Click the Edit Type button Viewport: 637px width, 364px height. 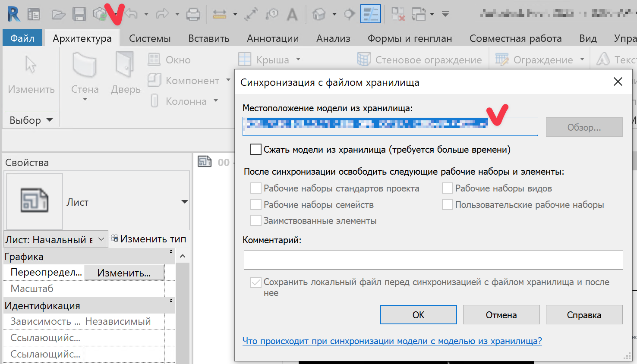(x=148, y=239)
